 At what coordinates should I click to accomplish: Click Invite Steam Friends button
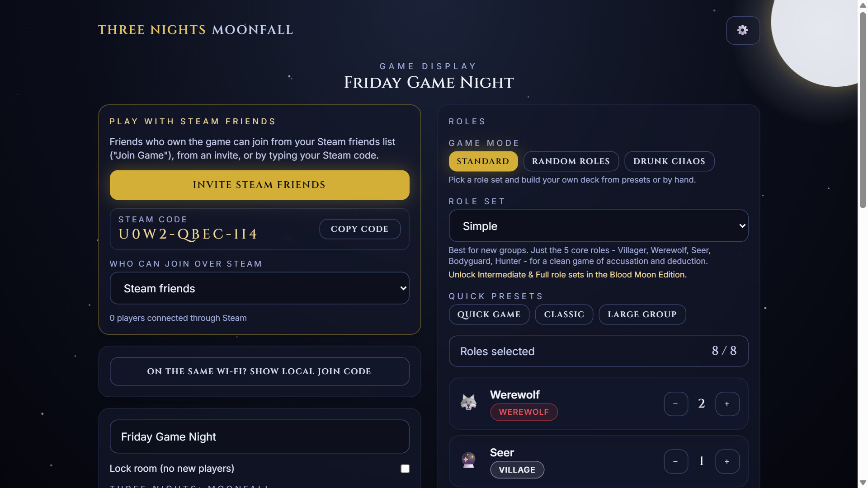coord(259,185)
